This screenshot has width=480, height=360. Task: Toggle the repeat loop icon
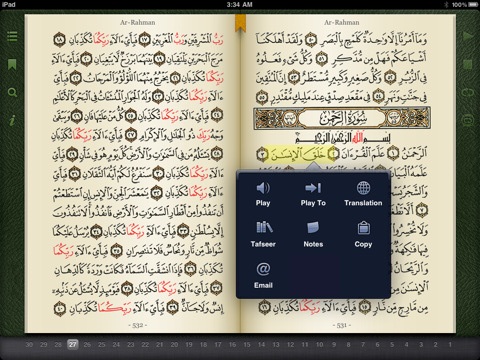(x=468, y=92)
